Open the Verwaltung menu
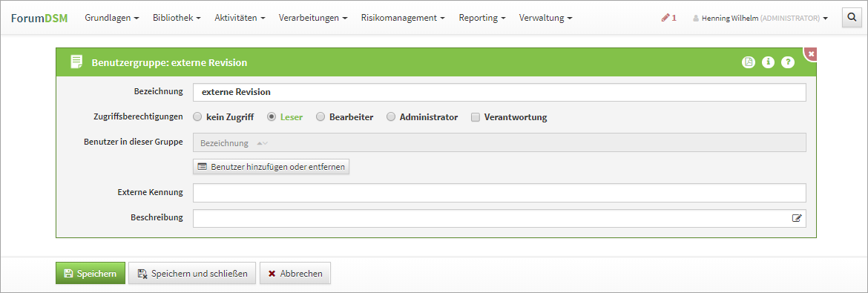868x293 pixels. coord(546,18)
